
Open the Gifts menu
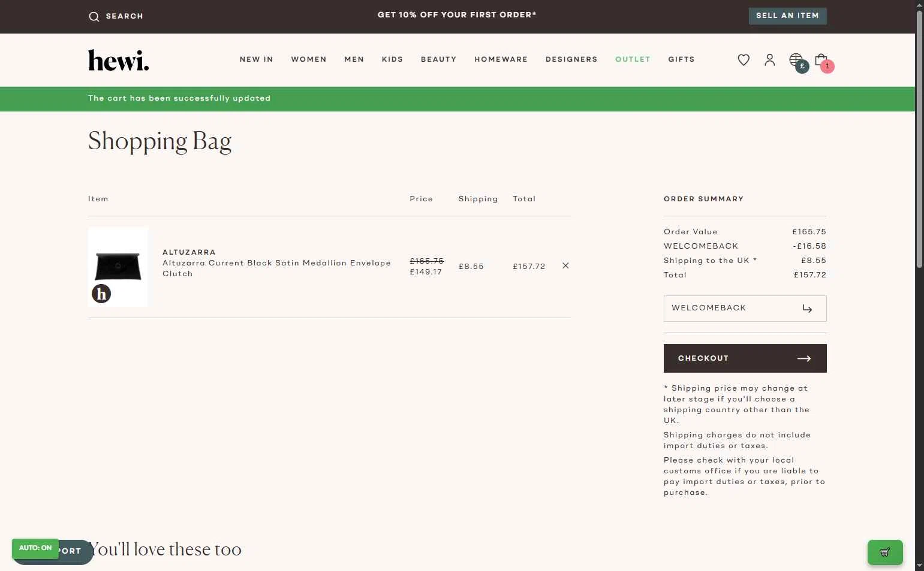pyautogui.click(x=681, y=59)
